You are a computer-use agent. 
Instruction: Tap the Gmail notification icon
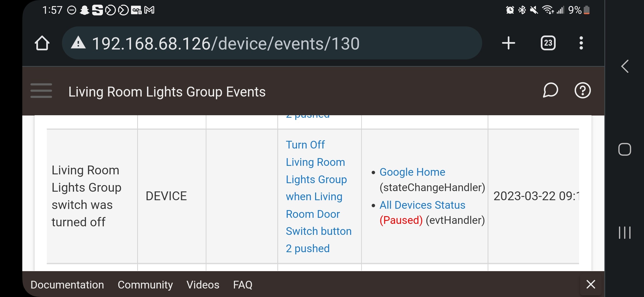(149, 10)
